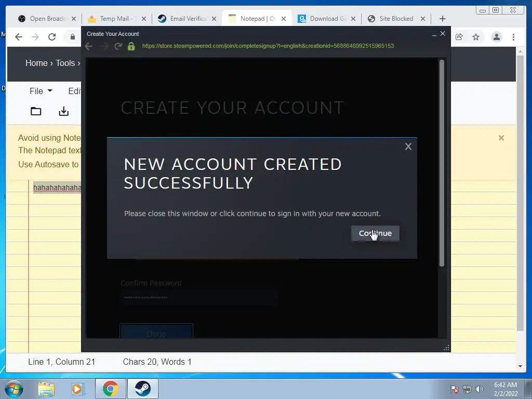
Task: Click the Notepad download icon
Action: click(64, 111)
